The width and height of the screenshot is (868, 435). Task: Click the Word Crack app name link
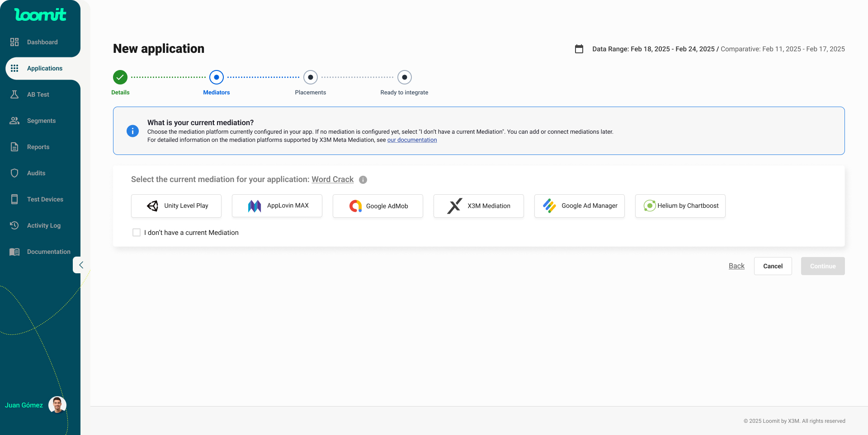[333, 179]
